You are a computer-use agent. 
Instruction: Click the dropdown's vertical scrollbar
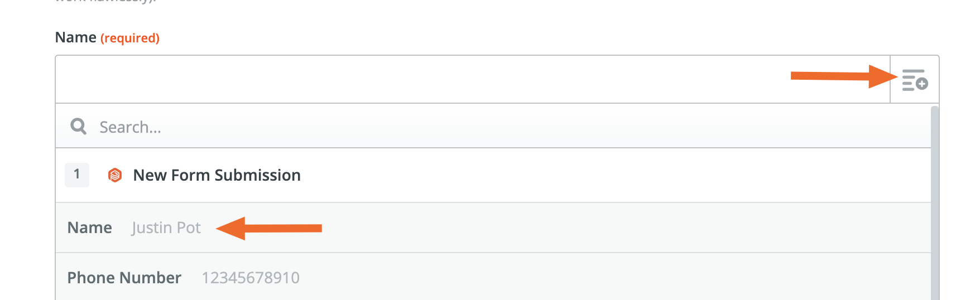(x=935, y=203)
